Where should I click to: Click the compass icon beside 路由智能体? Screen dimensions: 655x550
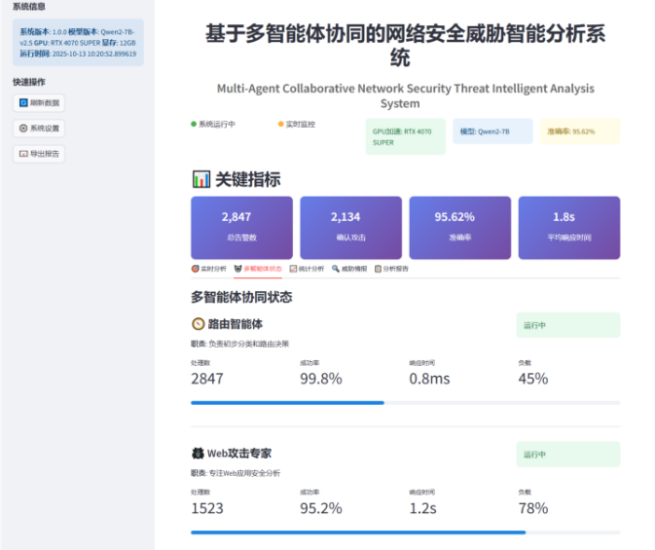[198, 324]
